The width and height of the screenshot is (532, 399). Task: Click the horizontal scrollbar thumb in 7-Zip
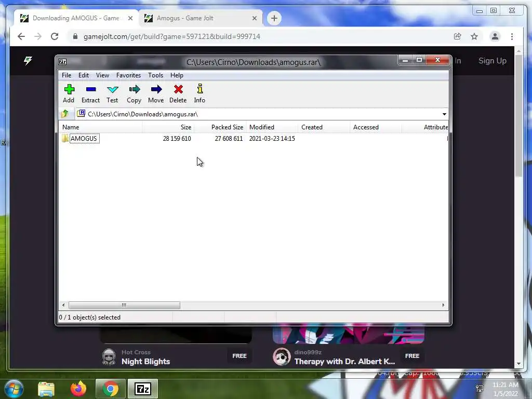tap(124, 305)
